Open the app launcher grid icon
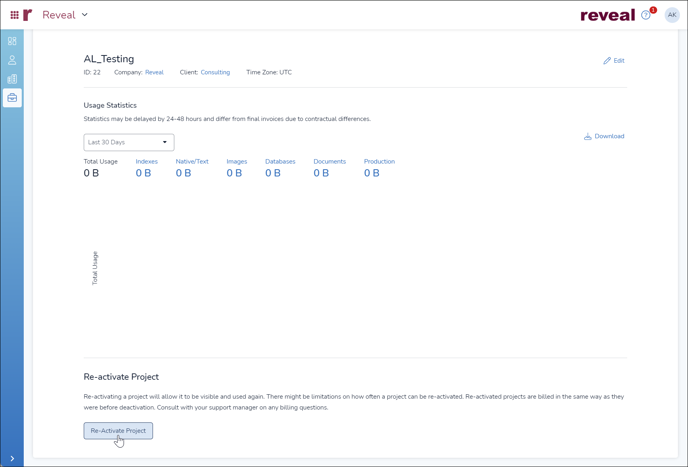The image size is (688, 467). point(14,15)
